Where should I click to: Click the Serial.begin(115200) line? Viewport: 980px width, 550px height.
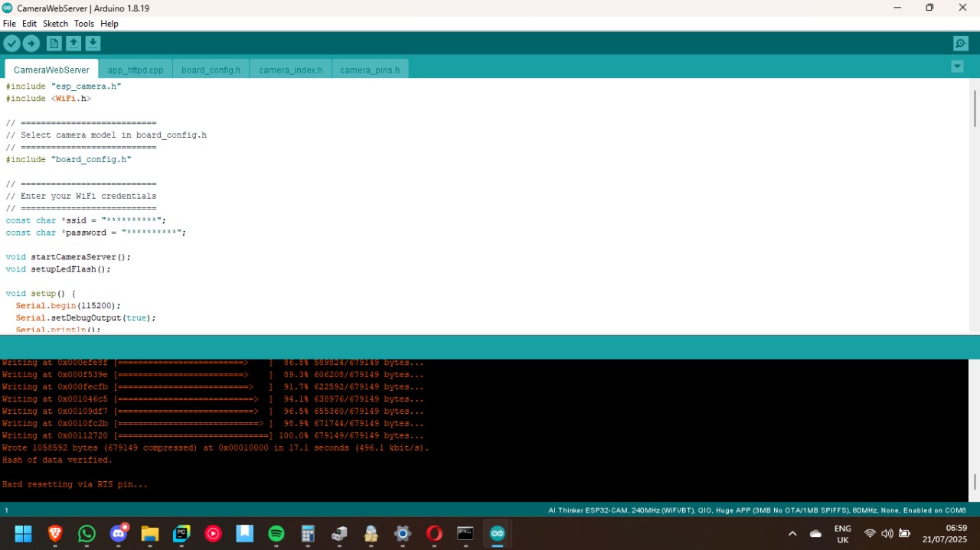68,306
